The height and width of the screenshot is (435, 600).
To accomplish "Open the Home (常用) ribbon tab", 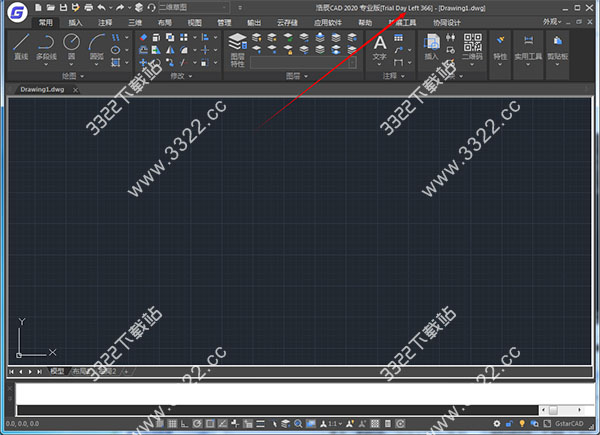I will (46, 23).
